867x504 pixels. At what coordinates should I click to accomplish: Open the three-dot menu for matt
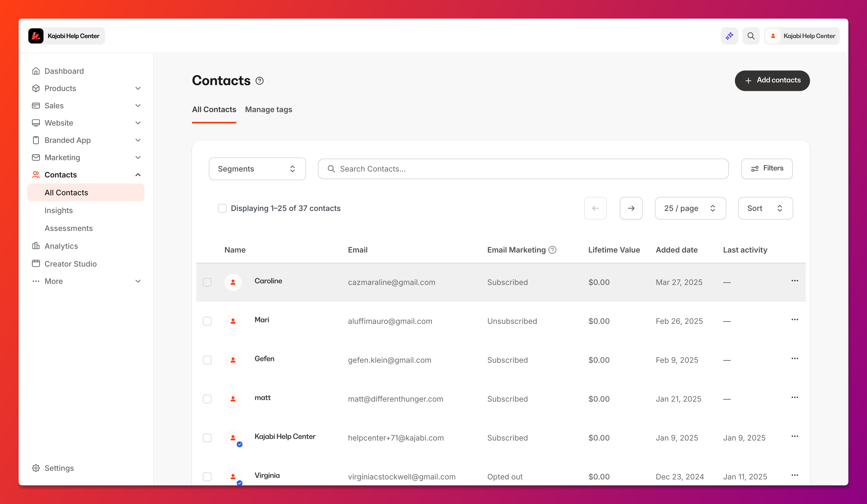[794, 397]
